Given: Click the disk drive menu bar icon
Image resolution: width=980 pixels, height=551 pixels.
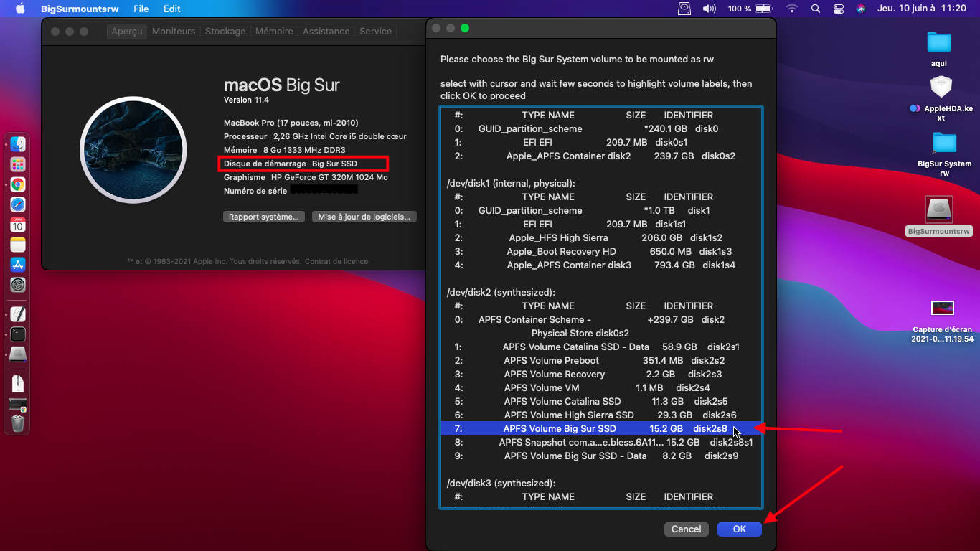Looking at the screenshot, I should point(685,9).
